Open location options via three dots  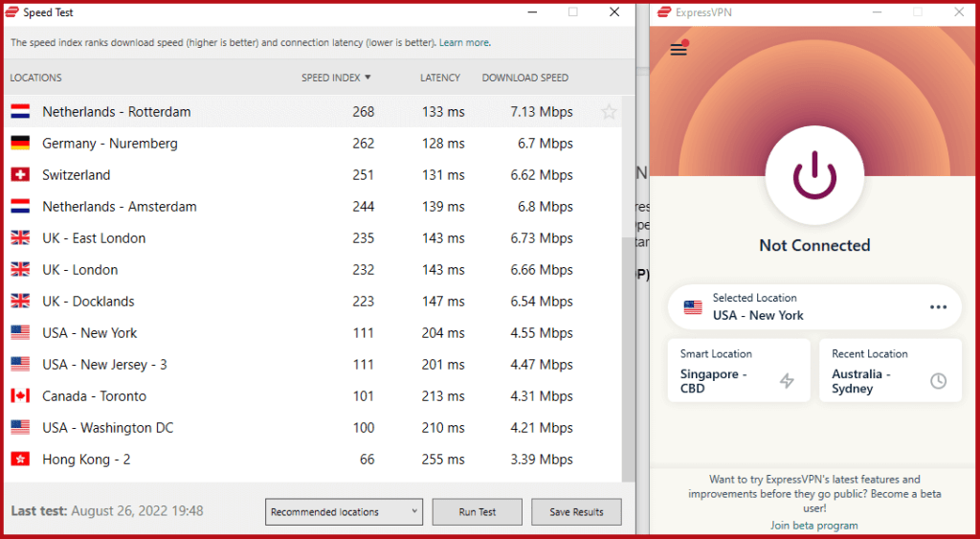[938, 307]
